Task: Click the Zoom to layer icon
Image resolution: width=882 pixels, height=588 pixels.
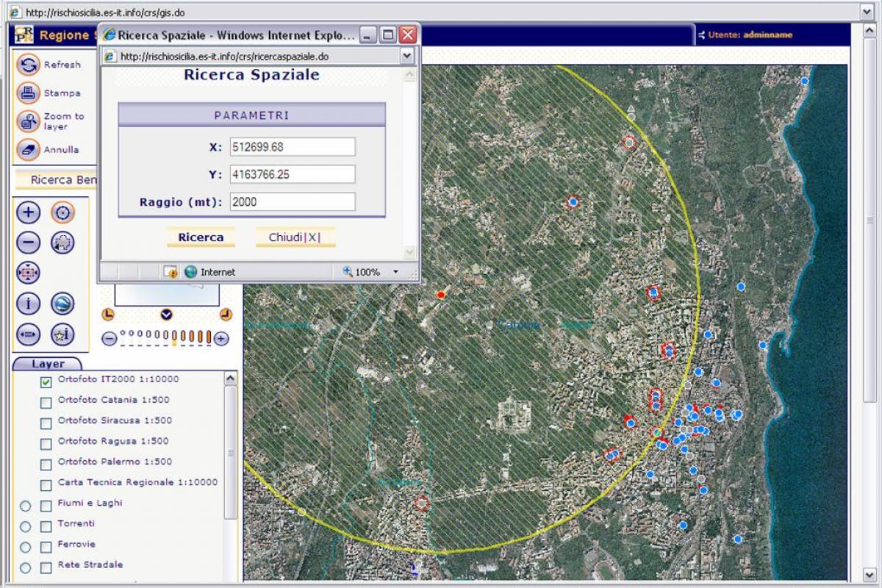Action: pyautogui.click(x=28, y=121)
